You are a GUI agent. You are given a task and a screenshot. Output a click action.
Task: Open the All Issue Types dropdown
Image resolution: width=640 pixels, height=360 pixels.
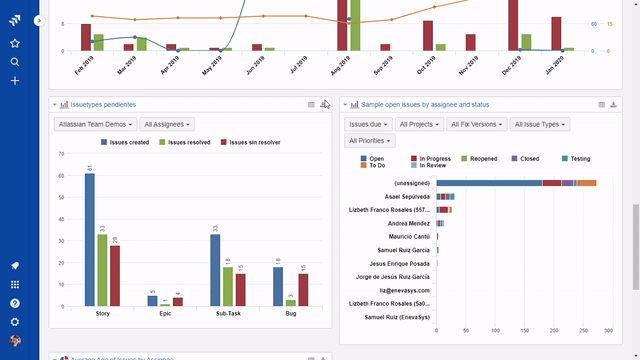[540, 124]
